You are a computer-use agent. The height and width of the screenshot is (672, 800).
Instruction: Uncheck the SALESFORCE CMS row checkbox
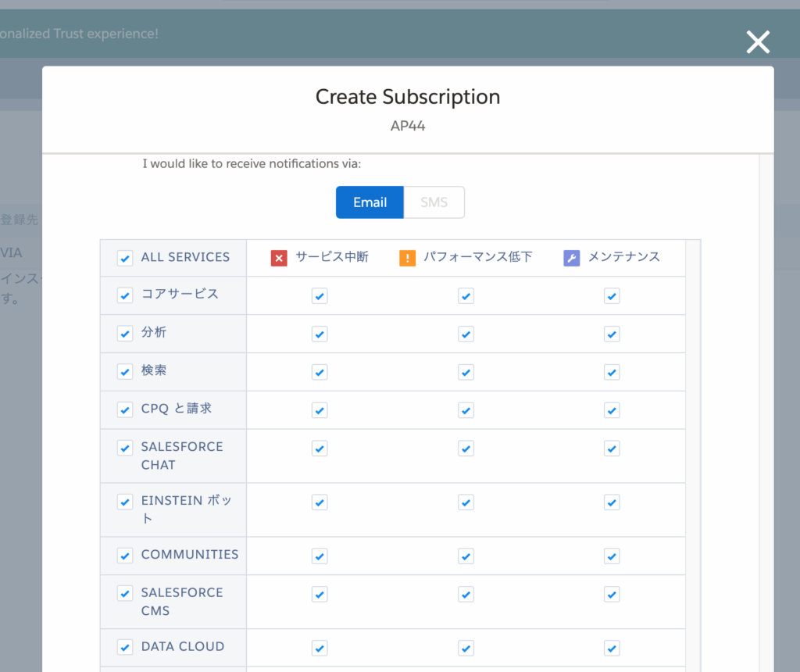click(125, 594)
